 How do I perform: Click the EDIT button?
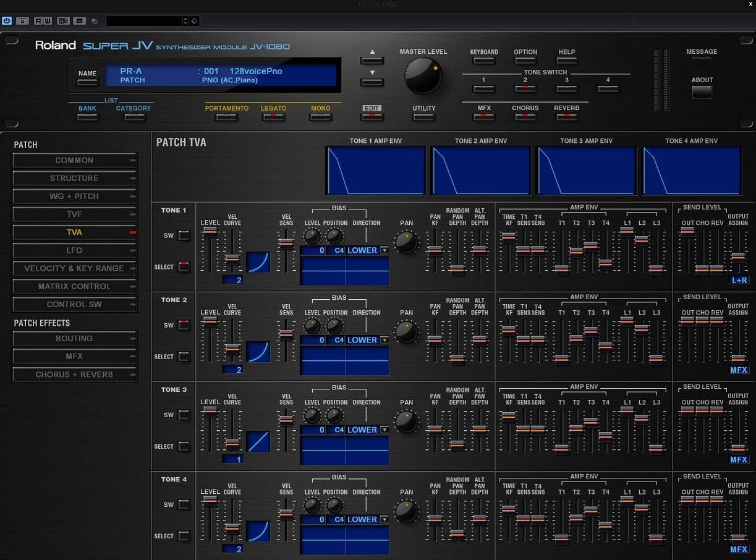click(372, 117)
